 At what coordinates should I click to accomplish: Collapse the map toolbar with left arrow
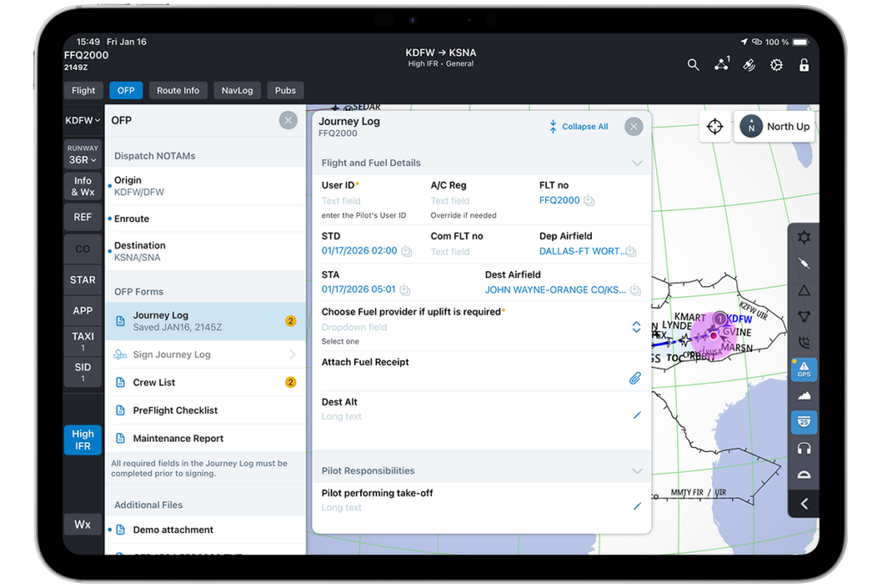pos(804,504)
